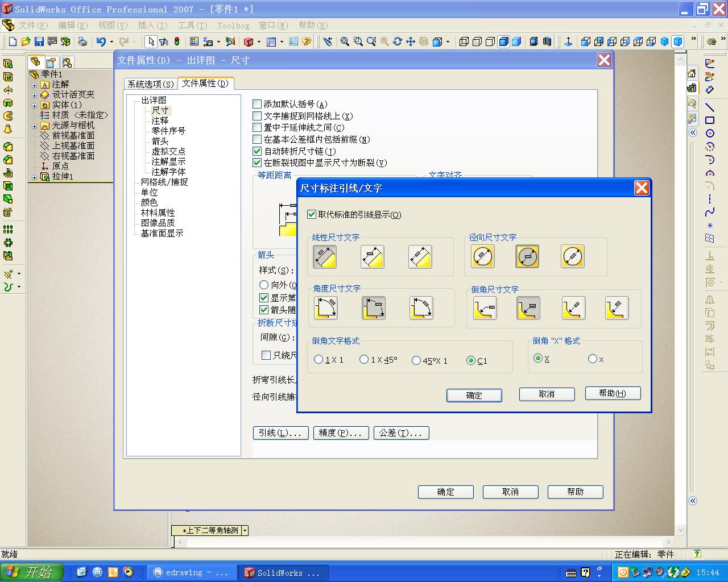Image resolution: width=728 pixels, height=582 pixels.
Task: Open the 插入 menu
Action: point(152,25)
